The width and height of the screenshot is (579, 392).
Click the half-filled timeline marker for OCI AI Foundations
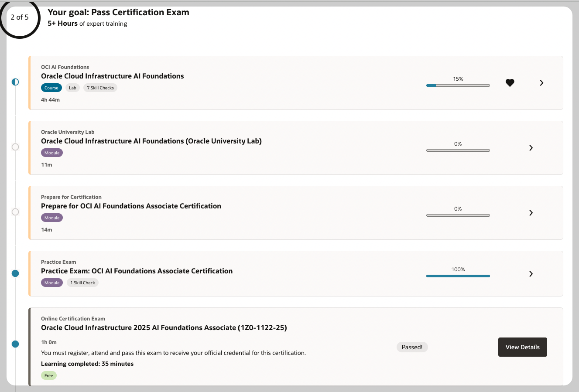tap(15, 82)
